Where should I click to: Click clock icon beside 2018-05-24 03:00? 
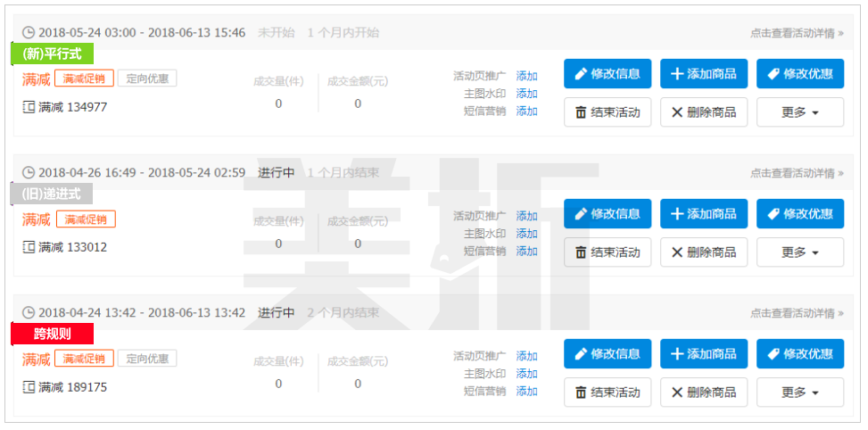[29, 33]
